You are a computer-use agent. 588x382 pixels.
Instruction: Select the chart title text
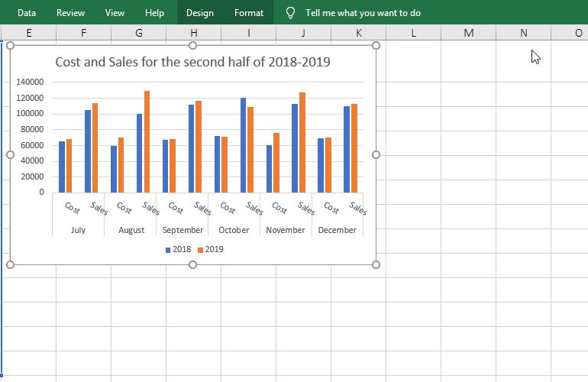(x=192, y=62)
